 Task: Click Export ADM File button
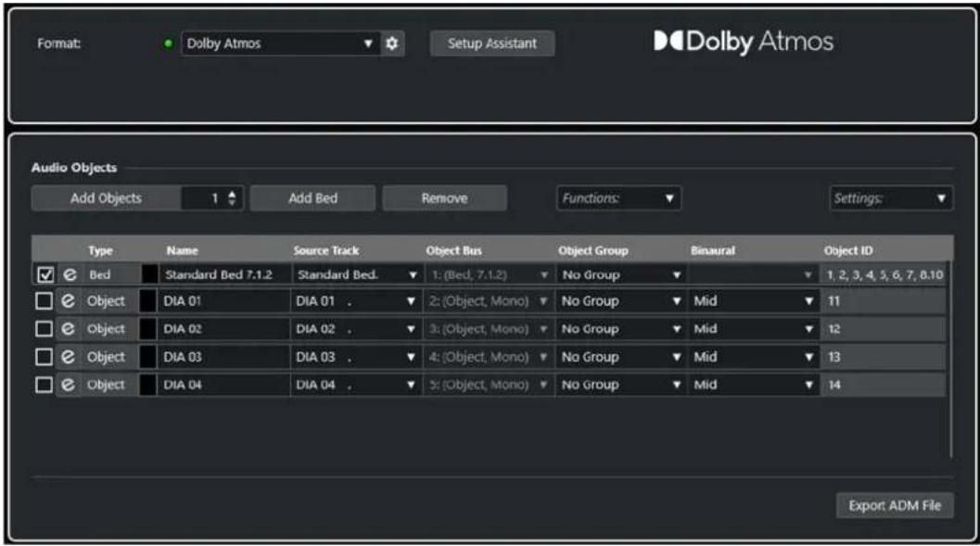pyautogui.click(x=895, y=505)
